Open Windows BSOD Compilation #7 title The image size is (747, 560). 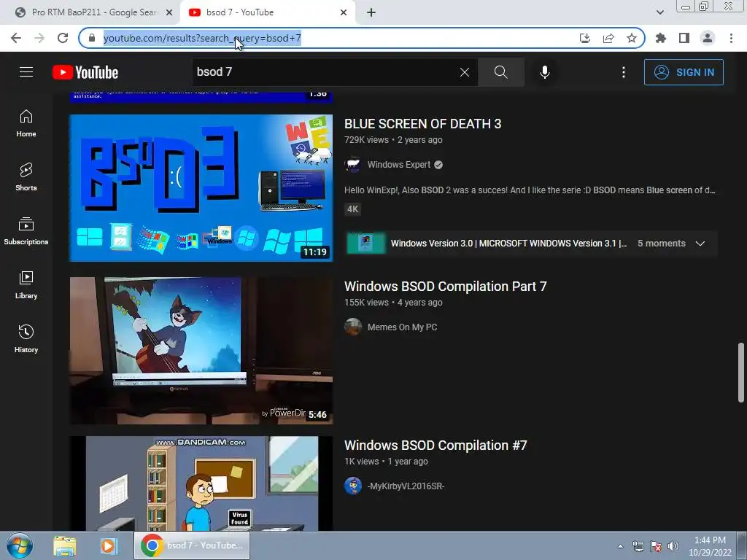(x=436, y=446)
